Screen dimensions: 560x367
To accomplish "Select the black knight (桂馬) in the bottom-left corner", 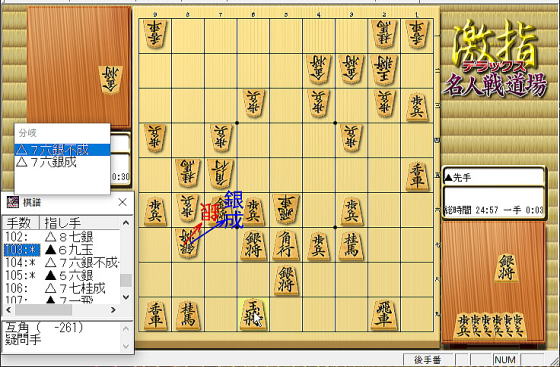I will pyautogui.click(x=188, y=315).
